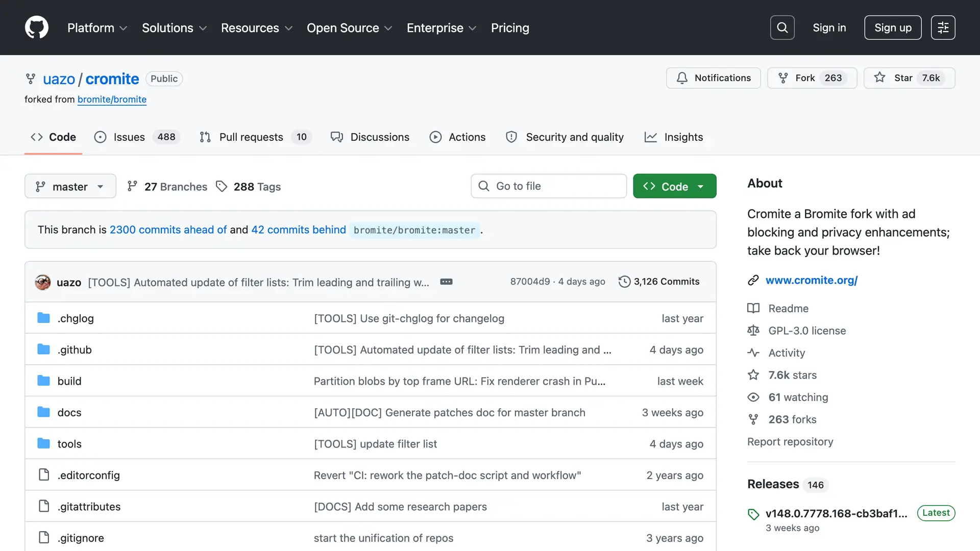Click the uazo owner link
Screen dimensions: 980x551
tap(59, 79)
